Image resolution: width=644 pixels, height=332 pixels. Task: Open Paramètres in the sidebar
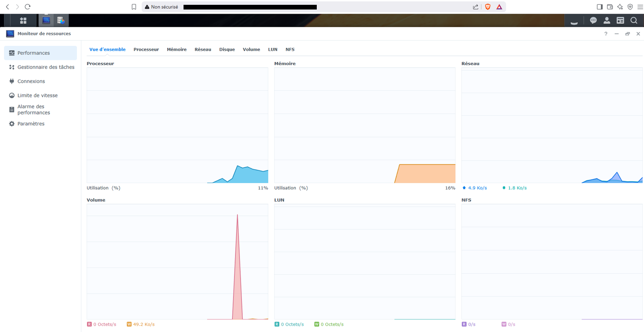31,124
